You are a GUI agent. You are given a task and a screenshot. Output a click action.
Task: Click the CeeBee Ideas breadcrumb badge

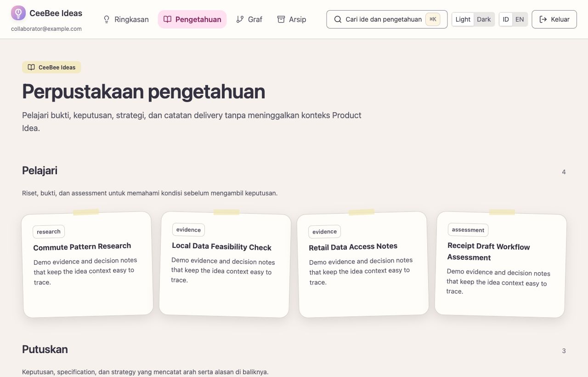point(51,67)
